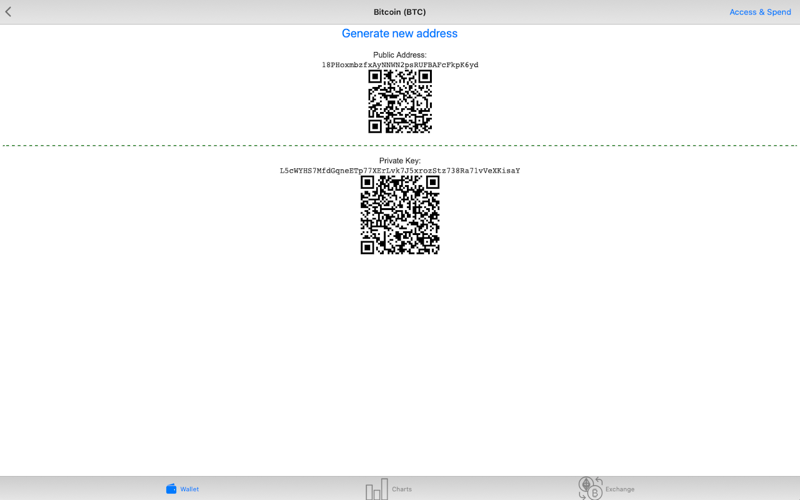Click the Public Address: label
Viewport: 800px width, 500px height.
[x=399, y=55]
